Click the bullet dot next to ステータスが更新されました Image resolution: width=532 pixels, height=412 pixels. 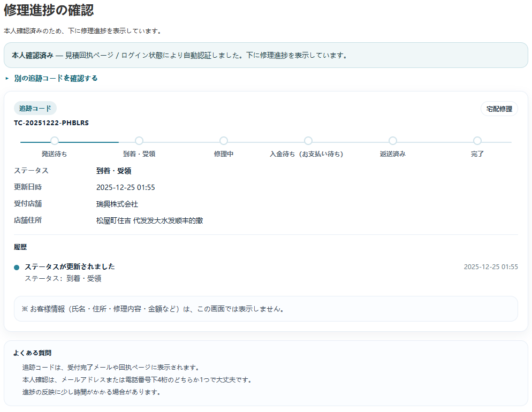pos(17,266)
